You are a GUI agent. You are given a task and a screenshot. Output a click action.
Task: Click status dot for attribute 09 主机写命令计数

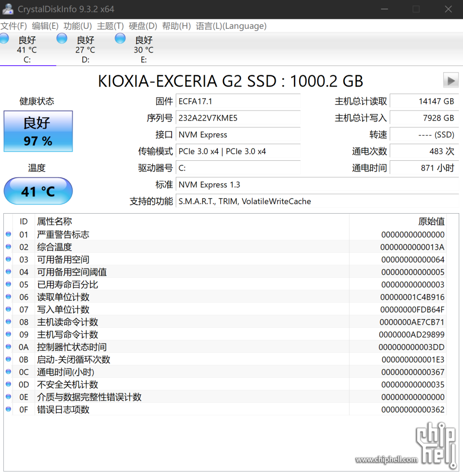pos(9,334)
